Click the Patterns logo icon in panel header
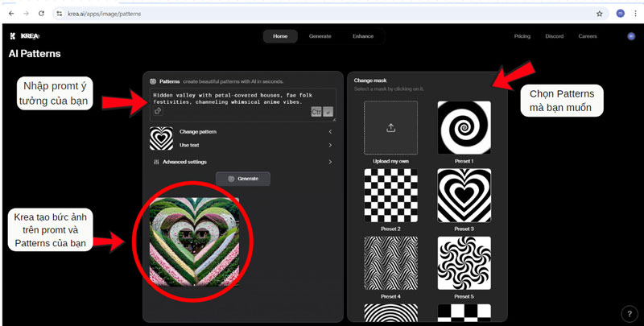The image size is (644, 326). click(153, 81)
